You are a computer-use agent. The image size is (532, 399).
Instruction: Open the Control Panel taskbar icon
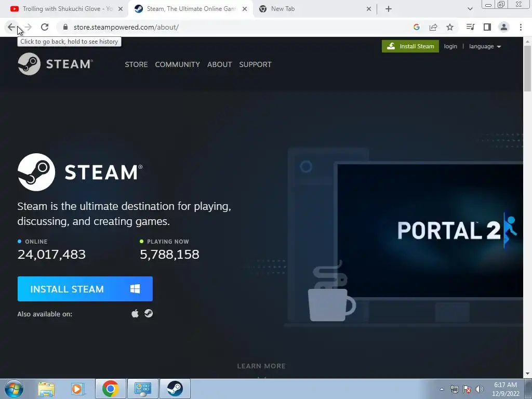(x=142, y=389)
